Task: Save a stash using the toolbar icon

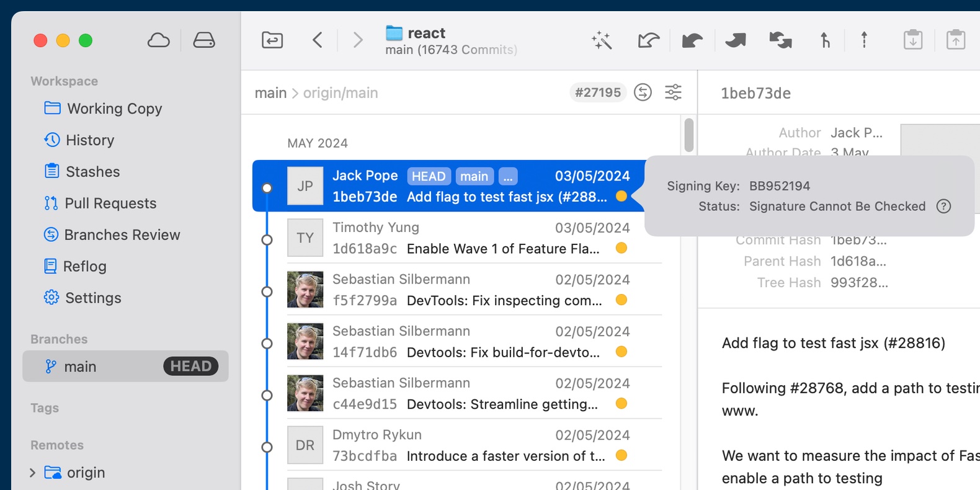Action: [x=912, y=40]
